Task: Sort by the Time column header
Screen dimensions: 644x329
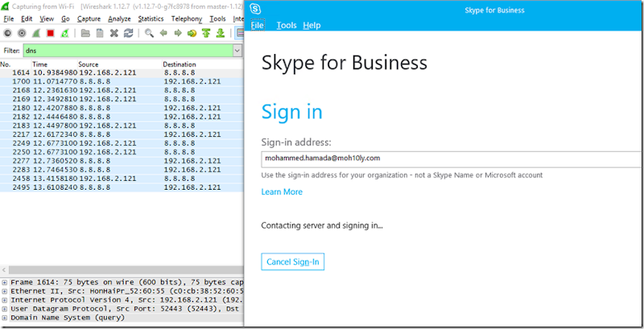Action: (55, 64)
